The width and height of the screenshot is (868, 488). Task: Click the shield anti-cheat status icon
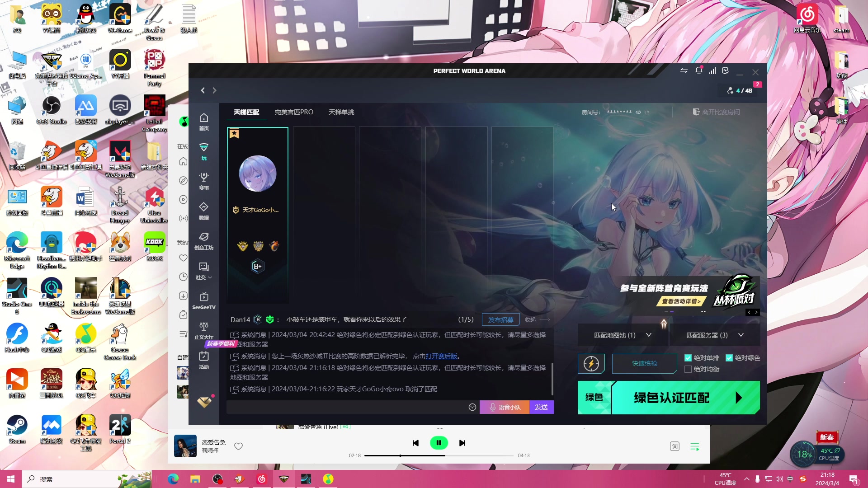726,70
